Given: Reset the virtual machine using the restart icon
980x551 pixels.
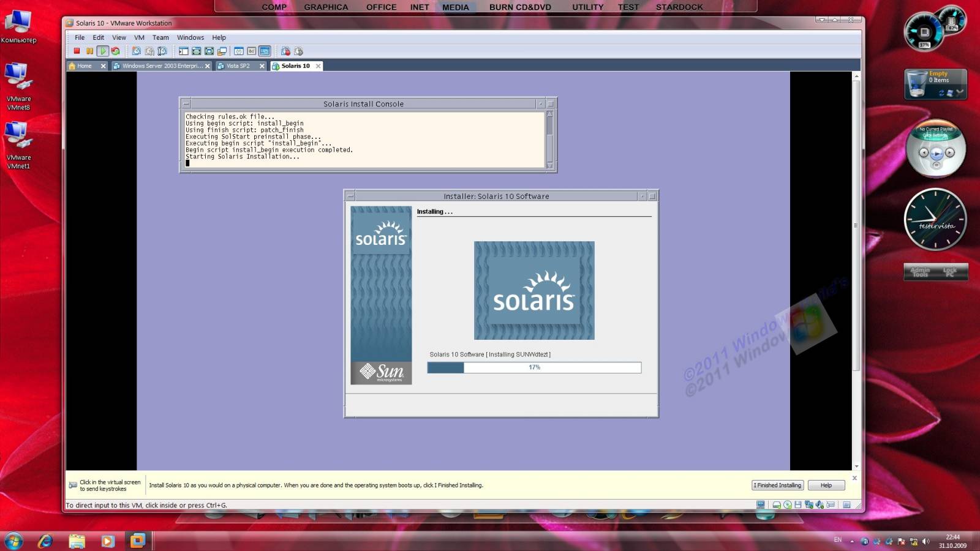Looking at the screenshot, I should [x=115, y=51].
